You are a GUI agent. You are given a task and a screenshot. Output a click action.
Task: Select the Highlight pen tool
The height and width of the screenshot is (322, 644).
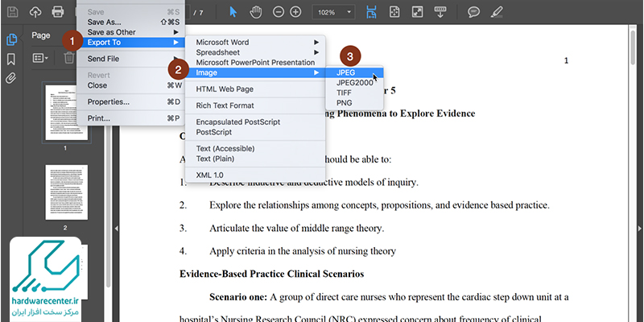coord(497,12)
